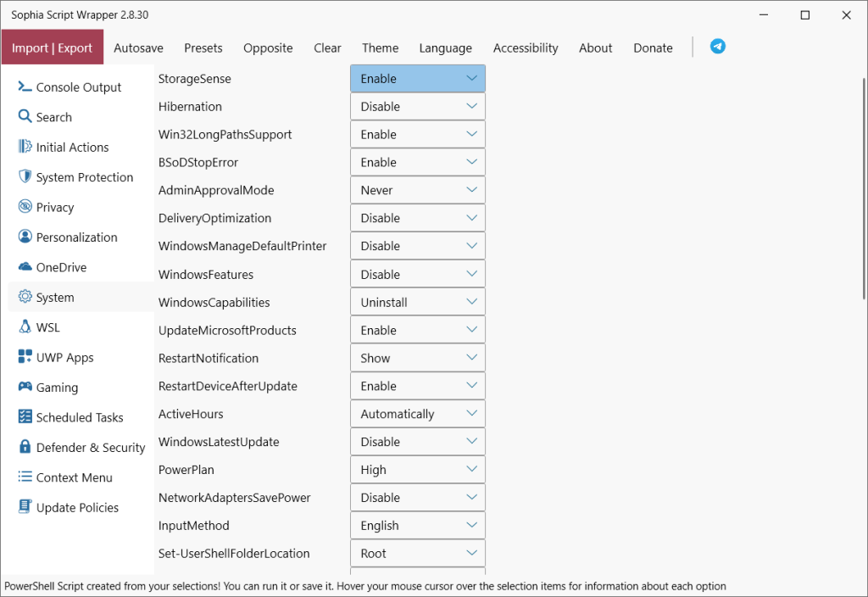Click the status bar message text
Viewport: 868px width, 597px height.
point(364,586)
